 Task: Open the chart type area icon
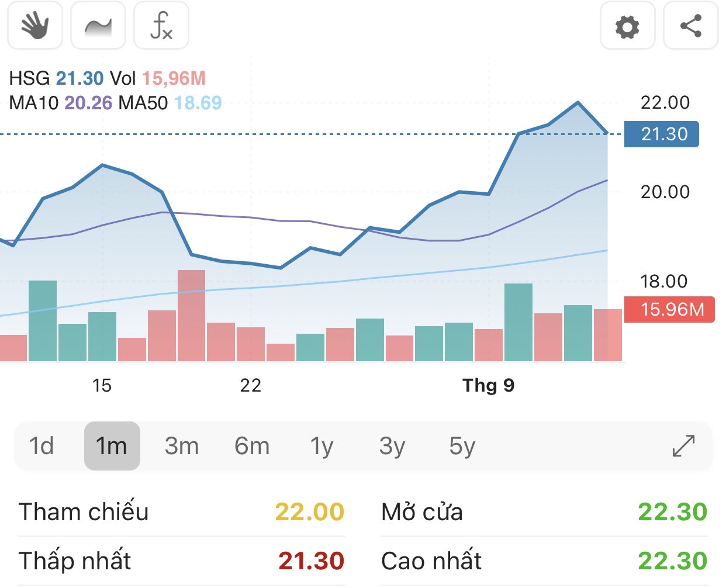[98, 26]
